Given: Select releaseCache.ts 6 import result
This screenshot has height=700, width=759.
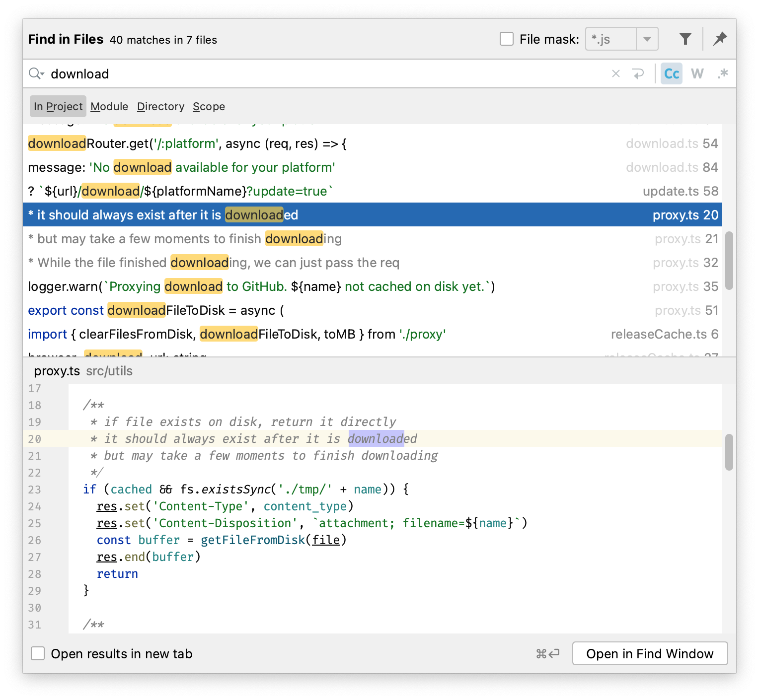Looking at the screenshot, I should 373,334.
